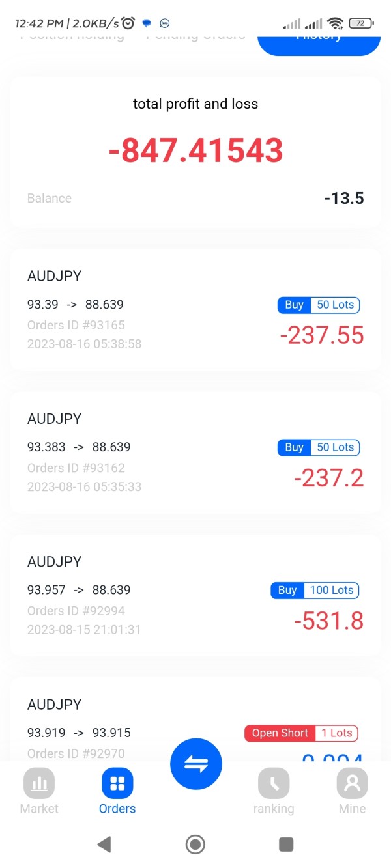The width and height of the screenshot is (391, 868).
Task: Tap the Balance row
Action: (195, 199)
